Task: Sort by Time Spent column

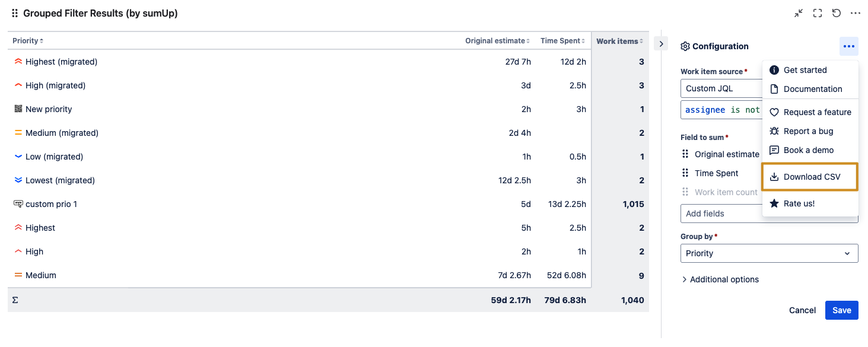Action: tap(562, 41)
